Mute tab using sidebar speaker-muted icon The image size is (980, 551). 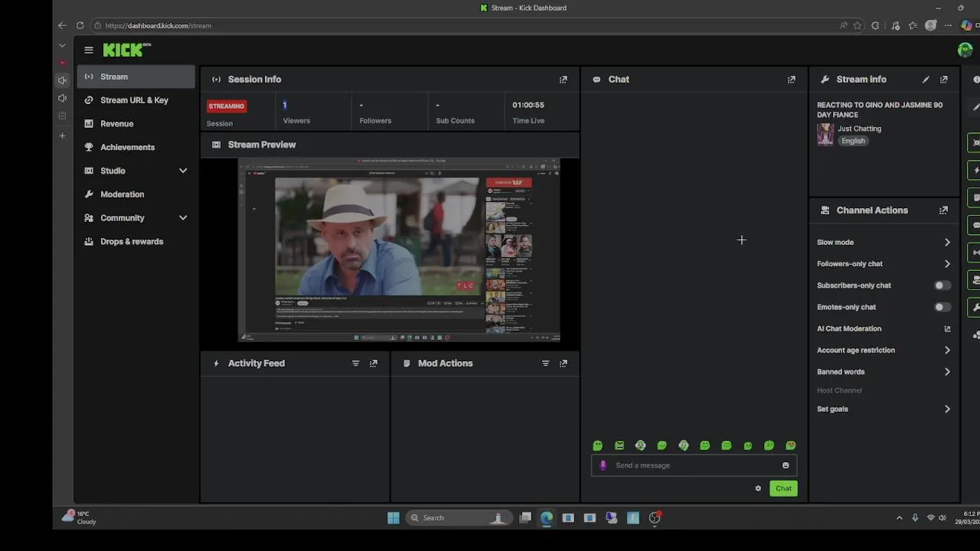[62, 80]
